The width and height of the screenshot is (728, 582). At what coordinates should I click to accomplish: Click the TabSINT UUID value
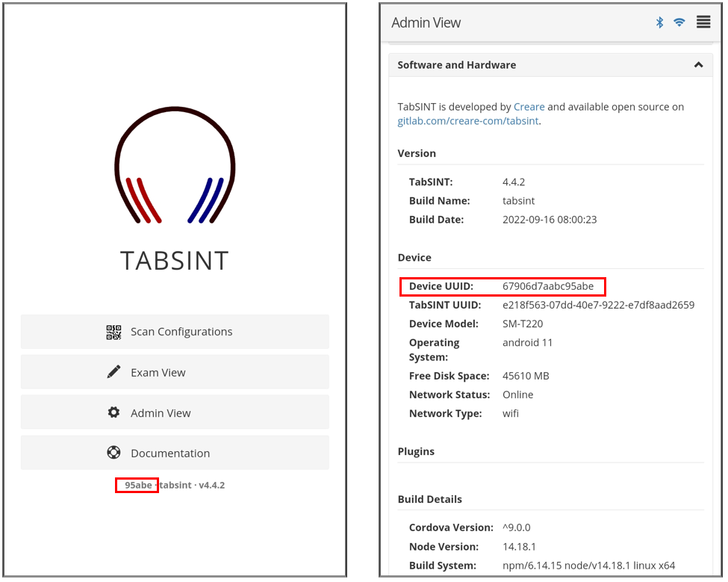click(x=598, y=305)
